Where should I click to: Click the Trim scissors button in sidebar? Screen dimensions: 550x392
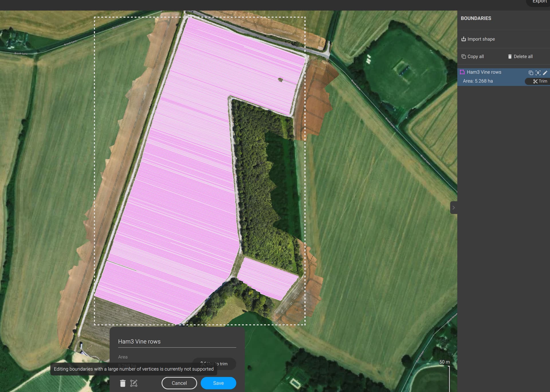point(540,81)
